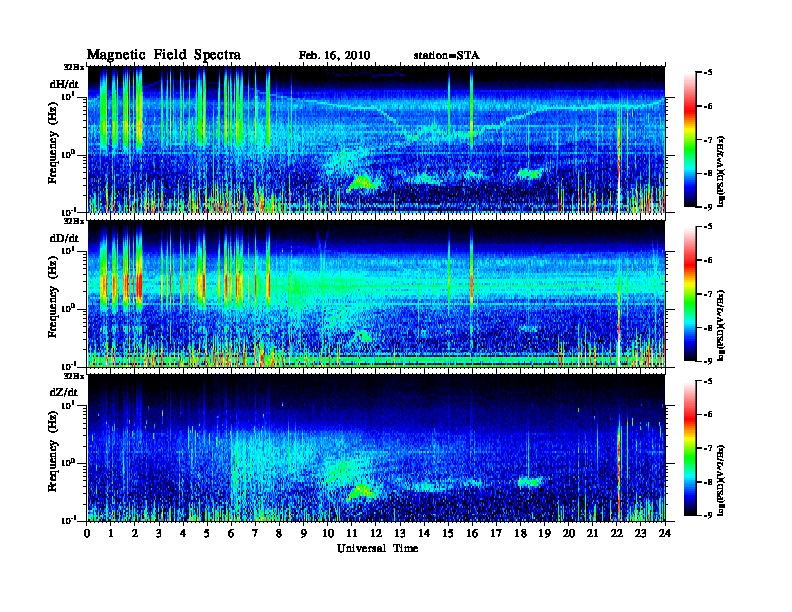Click the "dD/dt" panel label

tap(64, 238)
